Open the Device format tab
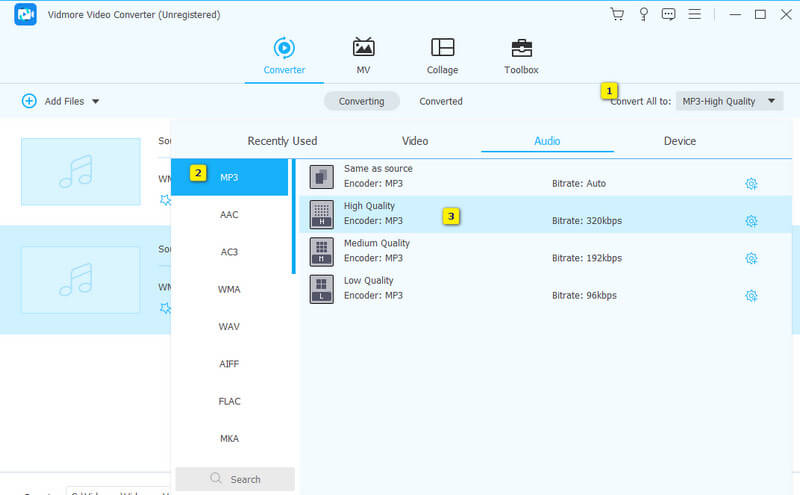The height and width of the screenshot is (495, 800). (x=680, y=141)
